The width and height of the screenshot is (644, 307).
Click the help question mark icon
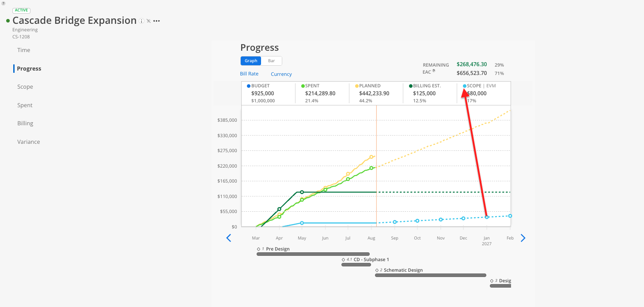coord(4,3)
